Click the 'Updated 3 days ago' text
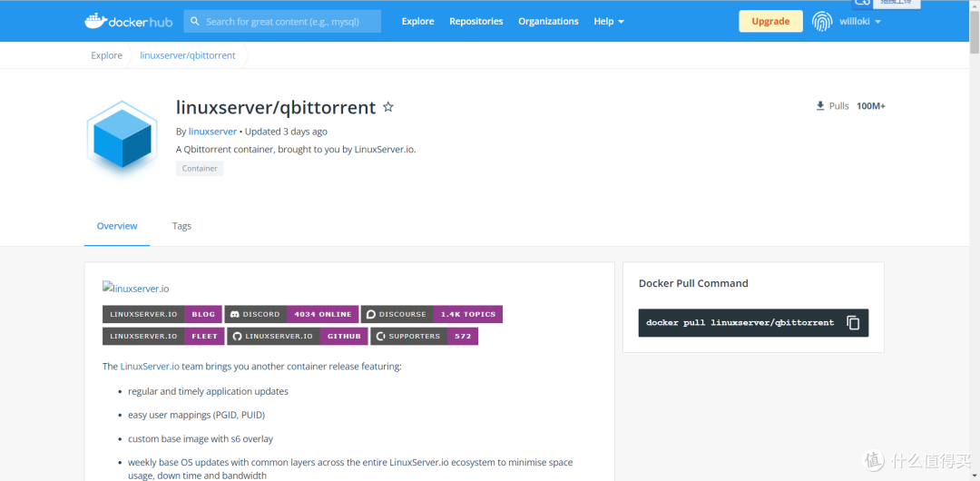 (x=286, y=132)
